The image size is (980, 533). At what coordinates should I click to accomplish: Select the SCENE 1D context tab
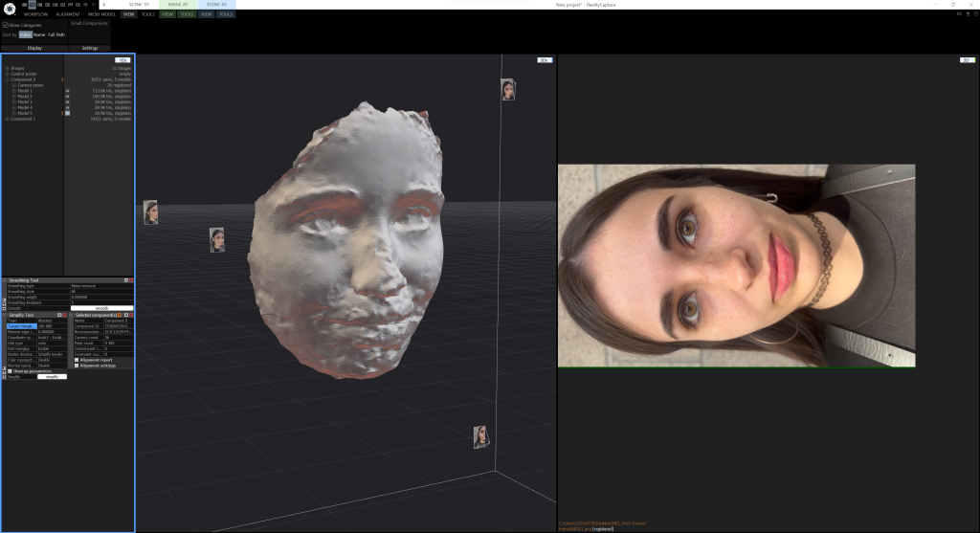click(x=139, y=5)
